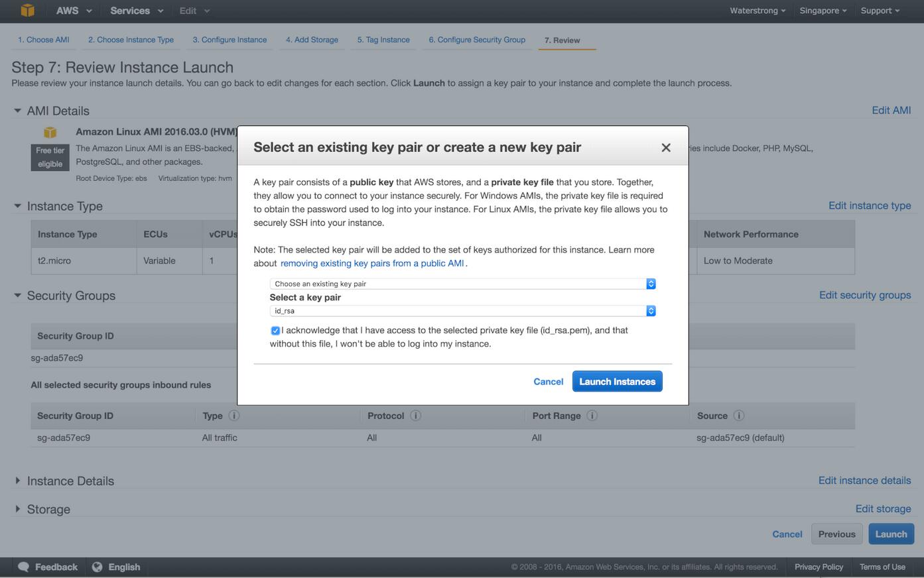Image resolution: width=924 pixels, height=578 pixels.
Task: Go to 2. Choose Instance Type step
Action: (x=131, y=40)
